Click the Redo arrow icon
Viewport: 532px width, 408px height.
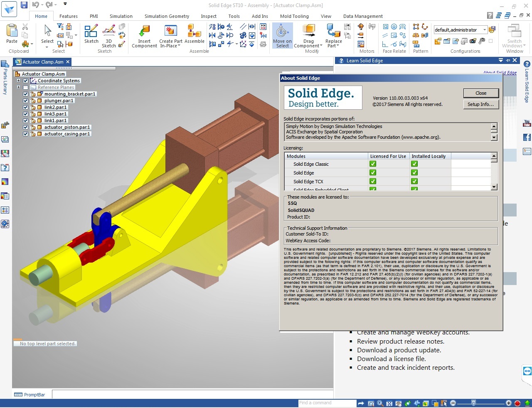49,5
